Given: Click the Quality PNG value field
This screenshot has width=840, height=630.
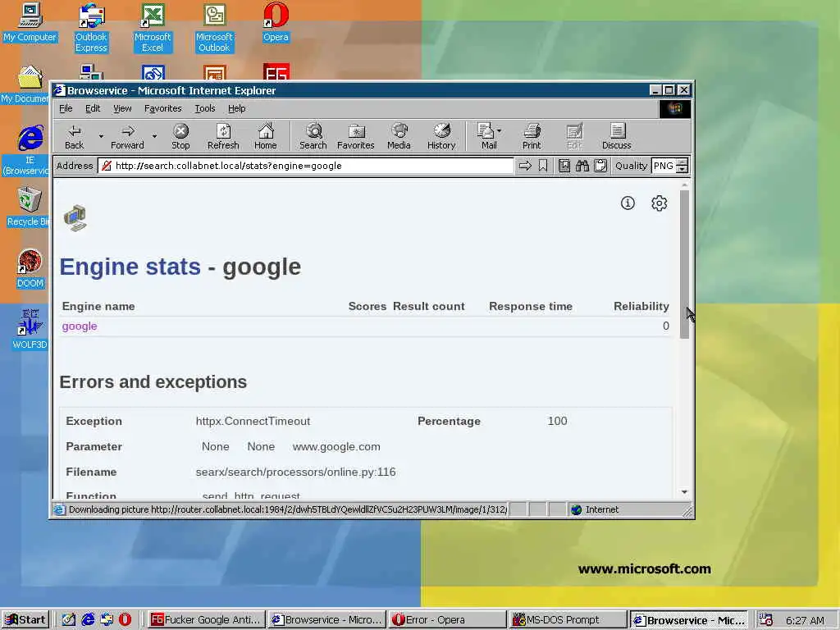Looking at the screenshot, I should coord(664,166).
